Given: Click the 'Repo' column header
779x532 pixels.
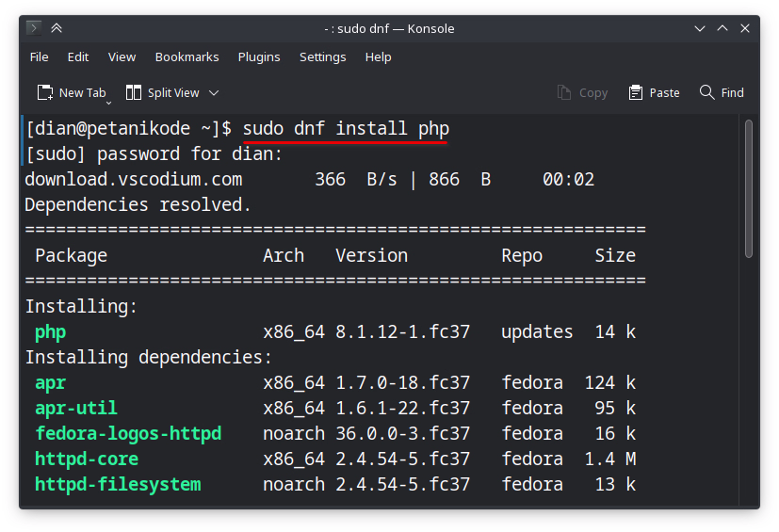Looking at the screenshot, I should coord(522,255).
